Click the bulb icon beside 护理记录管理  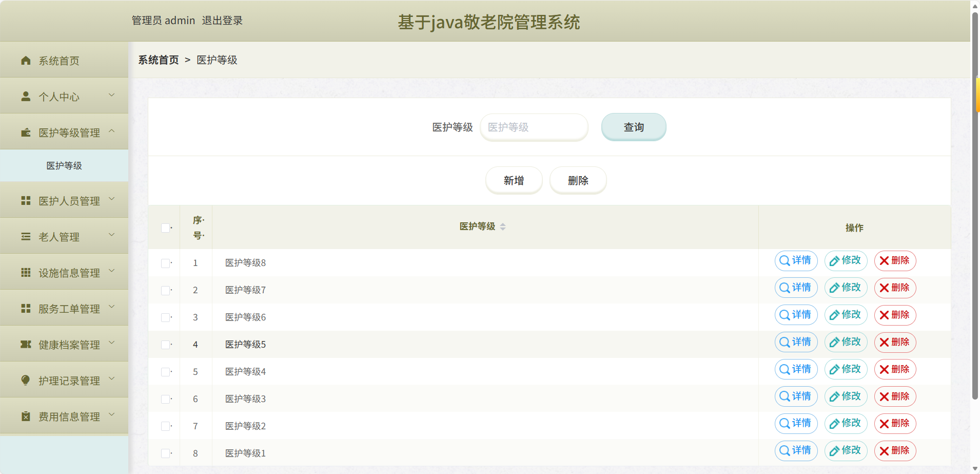tap(26, 381)
